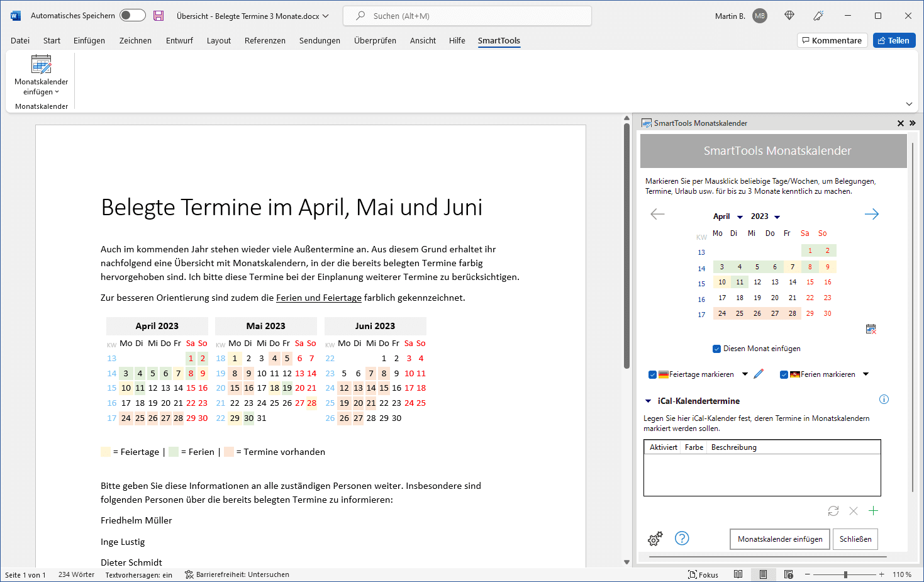Open the Sendungen ribbon tab

[x=320, y=41]
